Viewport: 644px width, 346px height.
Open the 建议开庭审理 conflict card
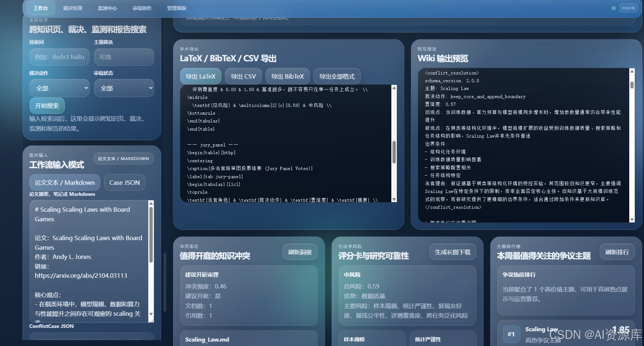pos(249,295)
